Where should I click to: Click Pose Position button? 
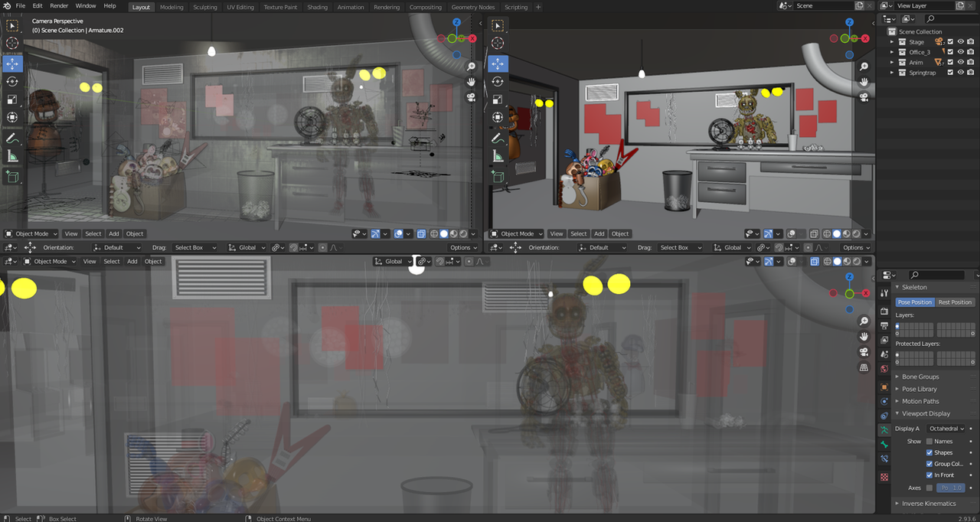915,302
